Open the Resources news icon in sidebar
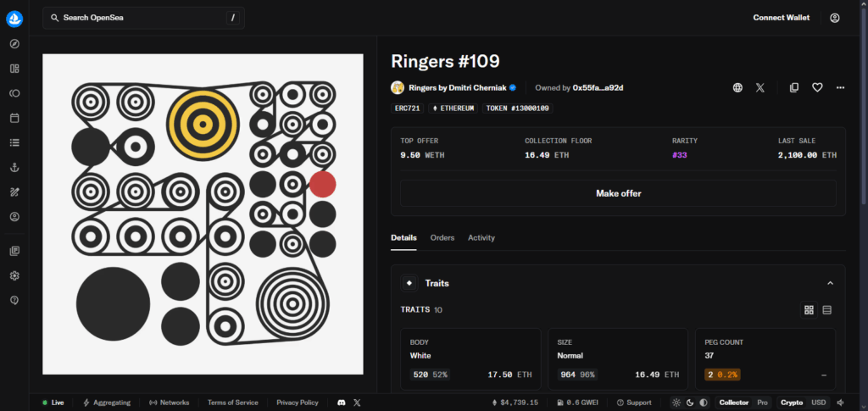The width and height of the screenshot is (868, 411). (x=15, y=251)
